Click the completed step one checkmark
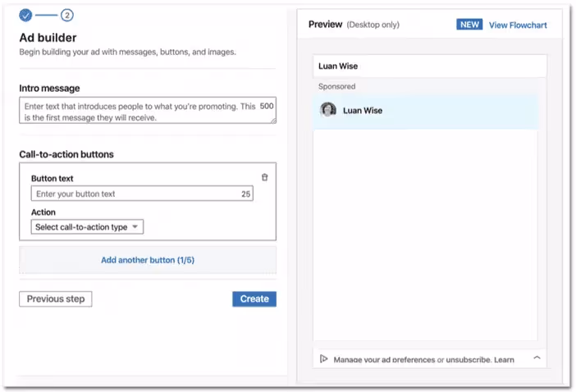Viewport: 576px width, 392px height. pyautogui.click(x=25, y=15)
